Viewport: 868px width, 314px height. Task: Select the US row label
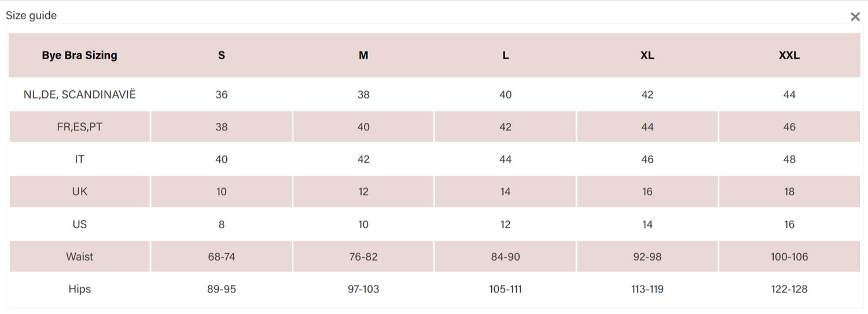click(79, 224)
